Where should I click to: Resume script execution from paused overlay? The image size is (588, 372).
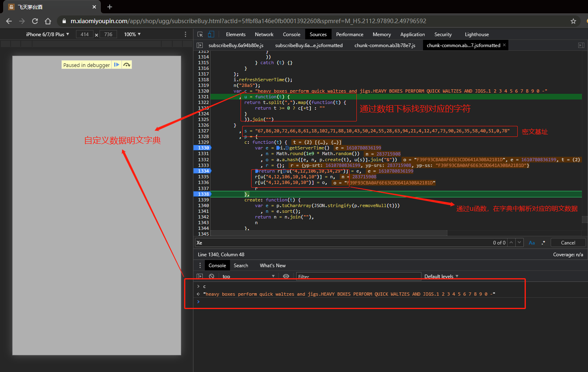[117, 65]
